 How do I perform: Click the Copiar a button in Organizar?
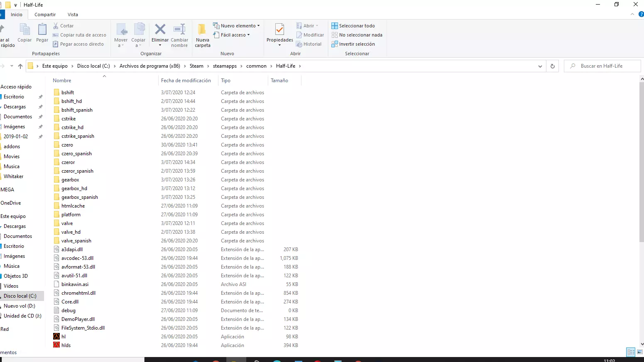138,35
